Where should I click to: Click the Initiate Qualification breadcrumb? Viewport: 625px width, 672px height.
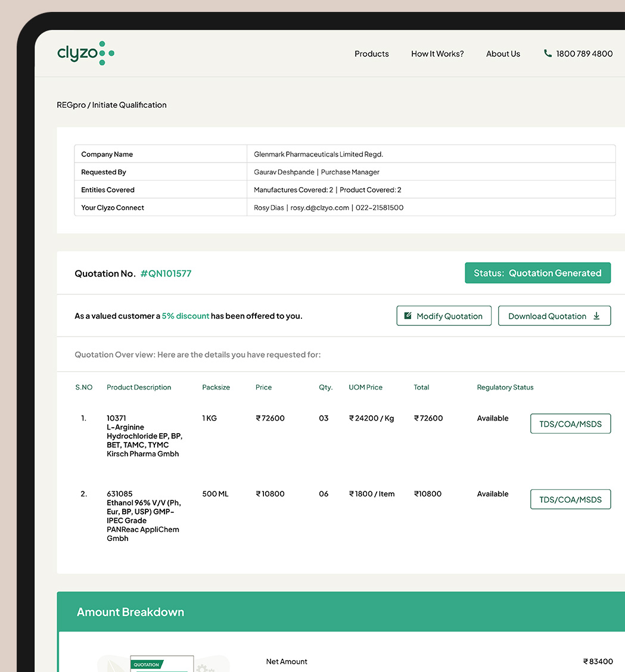(x=129, y=105)
